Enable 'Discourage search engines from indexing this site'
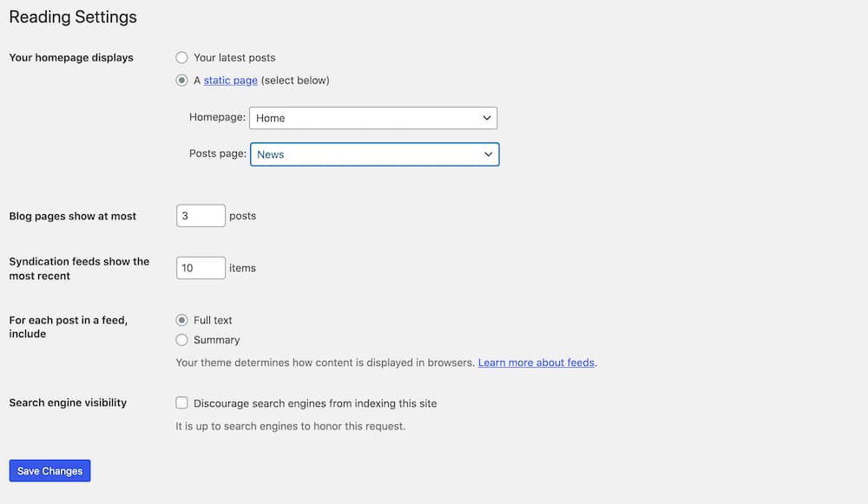This screenshot has height=504, width=868. coord(181,403)
